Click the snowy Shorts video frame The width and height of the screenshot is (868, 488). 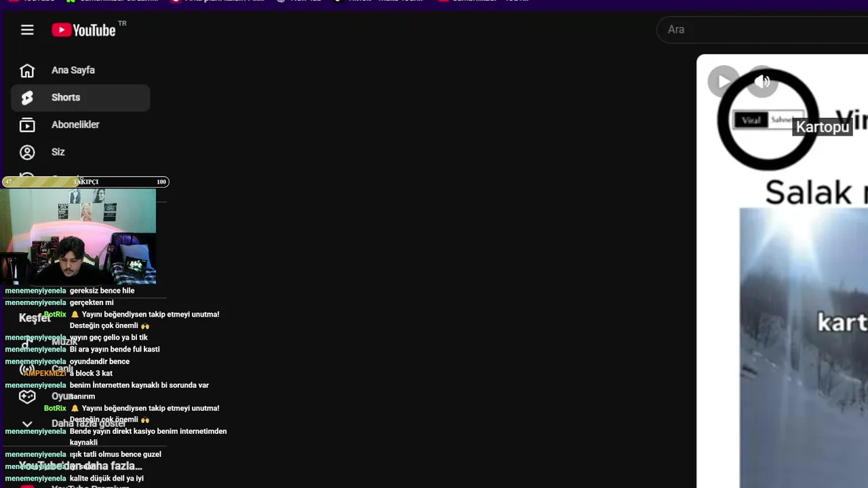coord(804,347)
